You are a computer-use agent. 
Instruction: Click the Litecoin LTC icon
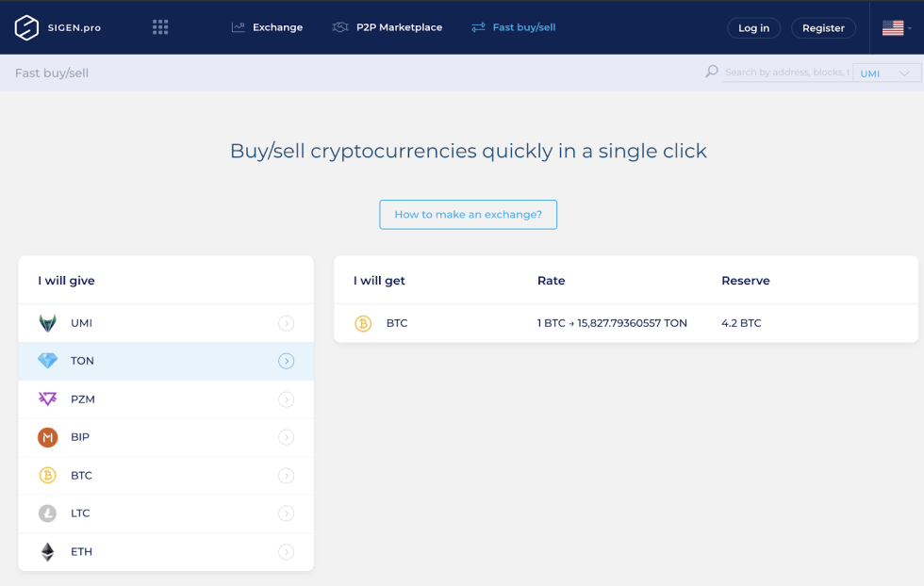pos(47,513)
